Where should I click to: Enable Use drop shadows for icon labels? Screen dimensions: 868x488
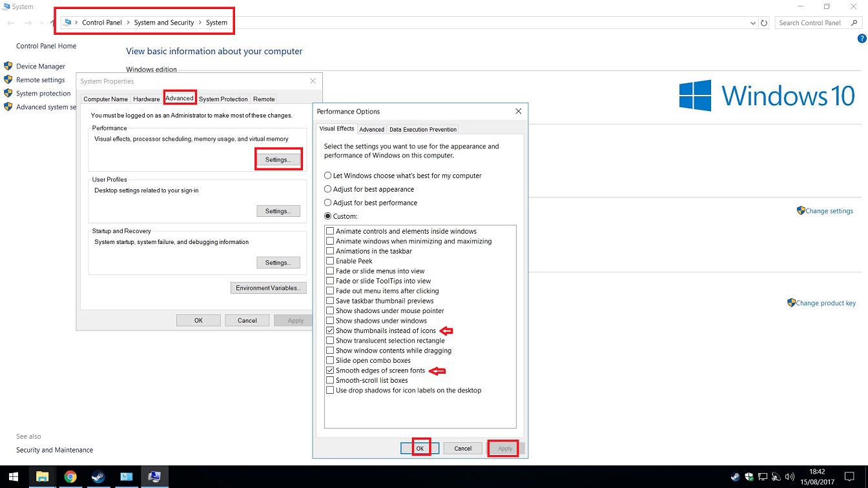(x=330, y=391)
